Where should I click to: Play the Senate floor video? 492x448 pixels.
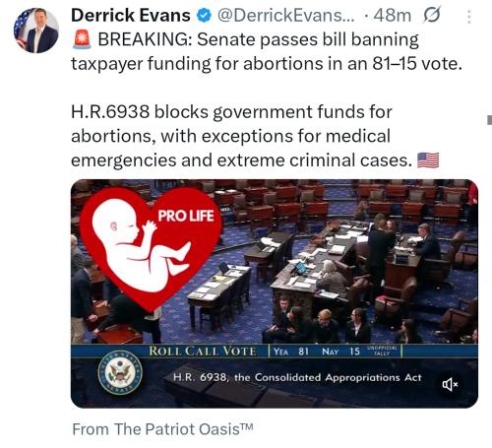275,293
